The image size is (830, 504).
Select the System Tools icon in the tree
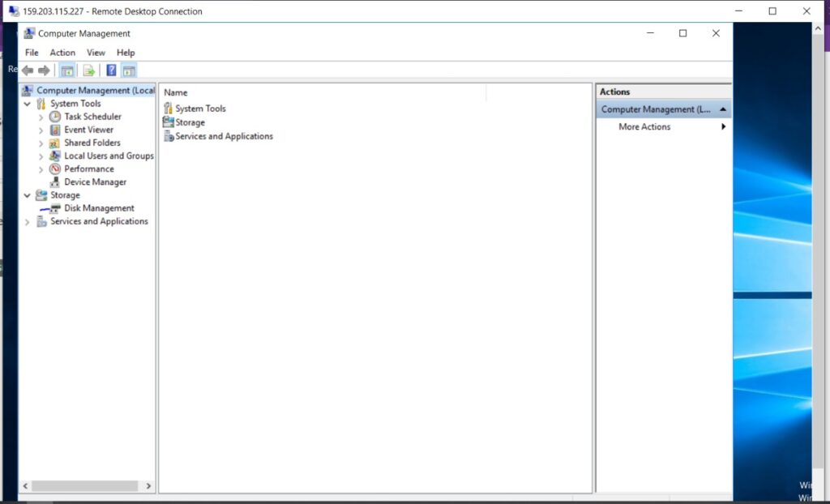[x=41, y=104]
